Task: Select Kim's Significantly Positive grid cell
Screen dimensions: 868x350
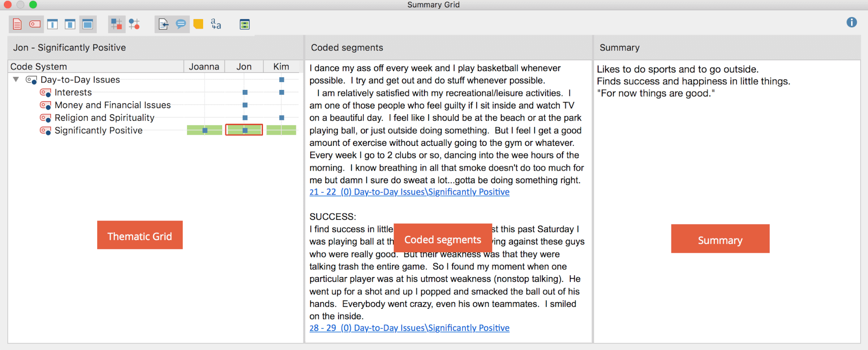Action: pos(281,130)
